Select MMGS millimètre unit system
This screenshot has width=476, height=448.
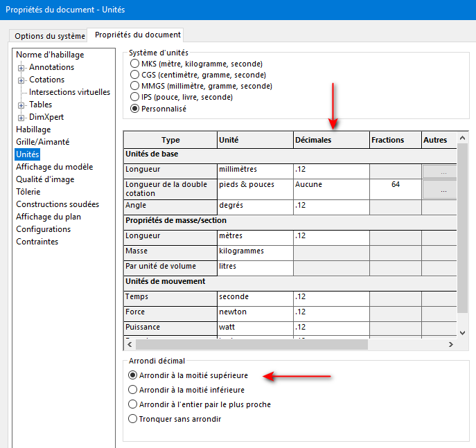[x=134, y=86]
